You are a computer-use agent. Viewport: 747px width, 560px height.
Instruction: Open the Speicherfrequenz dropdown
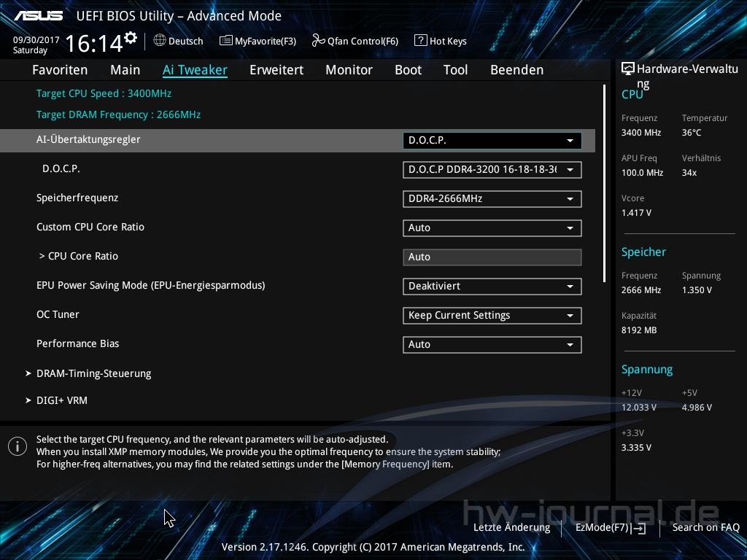[x=492, y=198]
